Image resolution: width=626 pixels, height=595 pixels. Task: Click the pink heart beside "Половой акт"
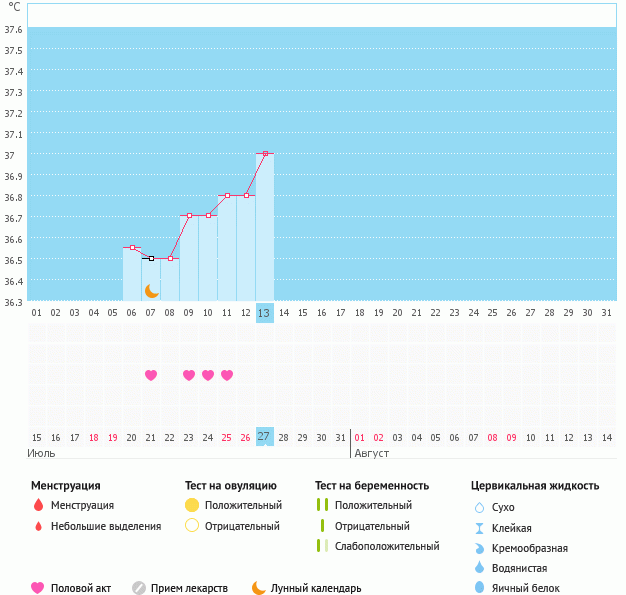[x=38, y=588]
